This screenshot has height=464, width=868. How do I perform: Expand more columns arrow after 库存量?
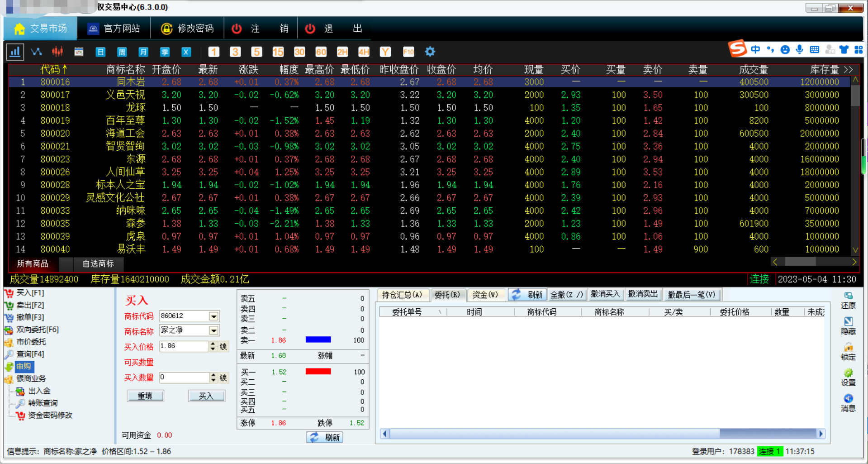(848, 70)
